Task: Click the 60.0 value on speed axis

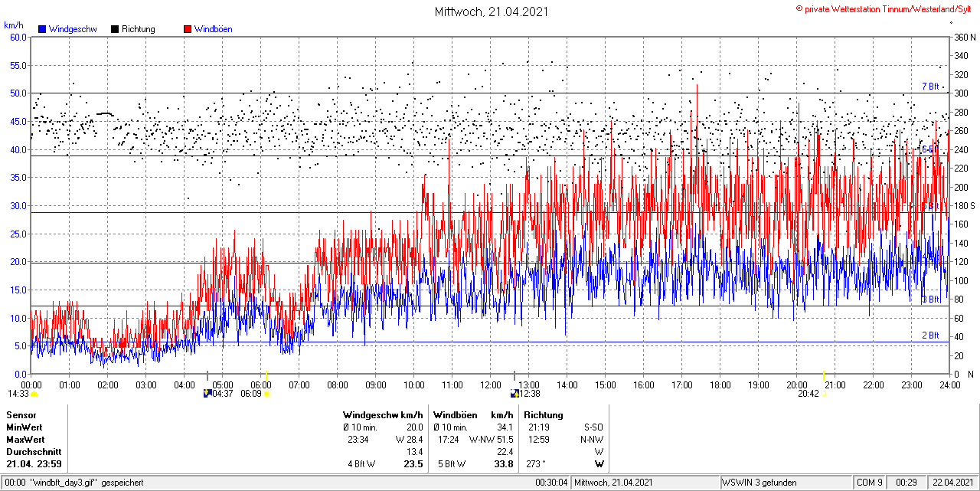Action: point(18,37)
